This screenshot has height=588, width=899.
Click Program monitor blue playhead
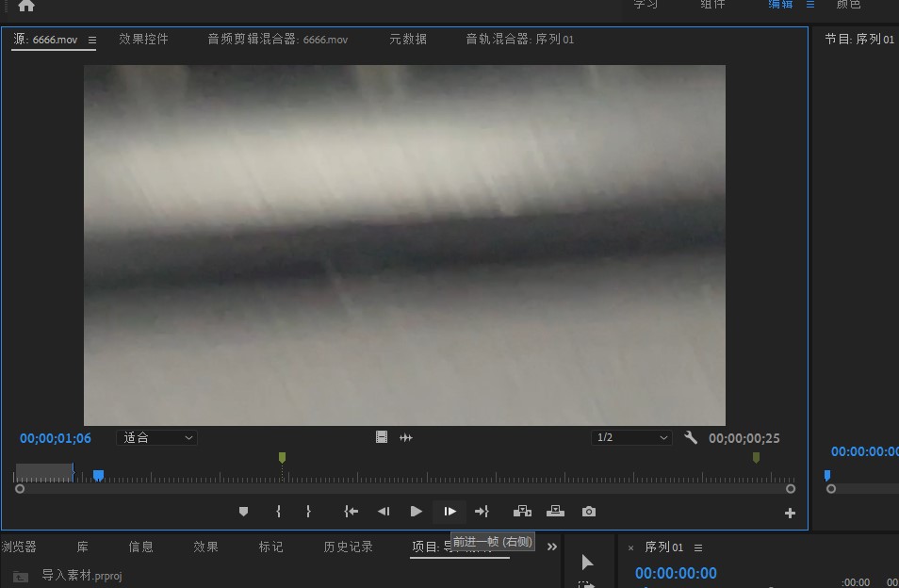827,475
